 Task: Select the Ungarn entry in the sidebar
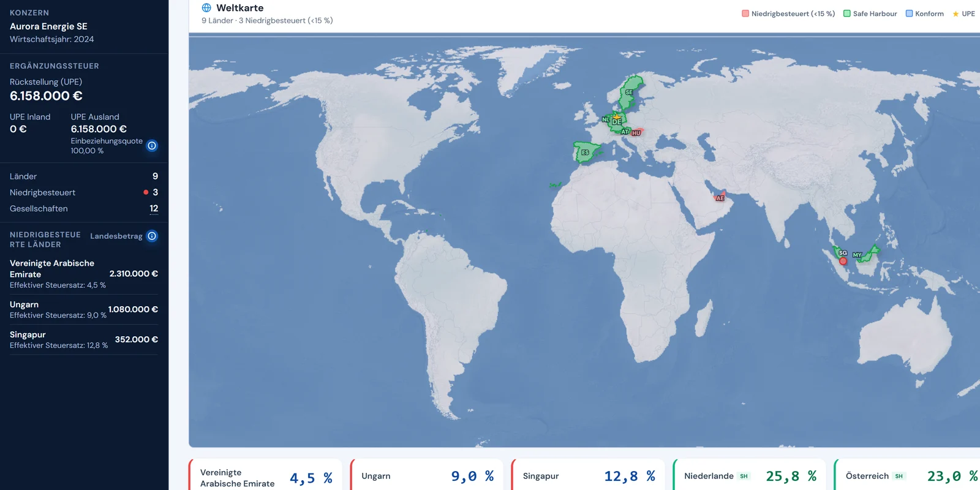coord(84,309)
